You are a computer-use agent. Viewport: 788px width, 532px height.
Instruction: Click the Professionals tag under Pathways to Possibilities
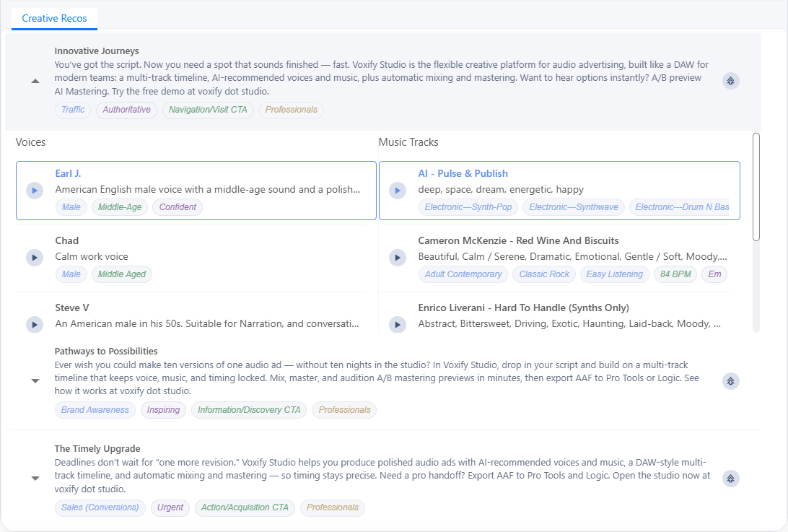coord(345,410)
